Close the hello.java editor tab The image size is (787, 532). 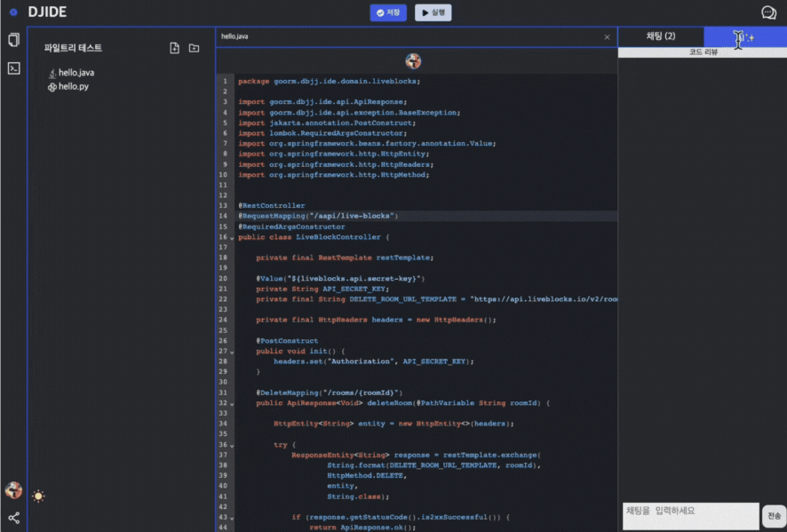[x=607, y=37]
